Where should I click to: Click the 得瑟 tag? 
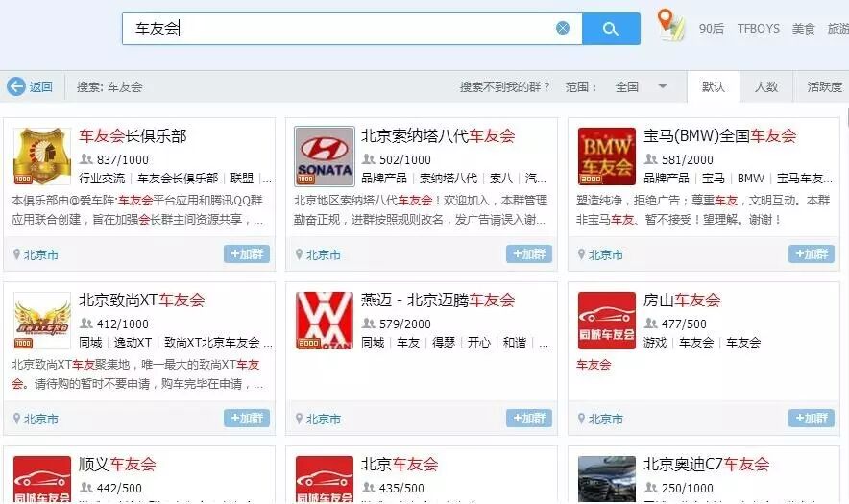pos(444,342)
